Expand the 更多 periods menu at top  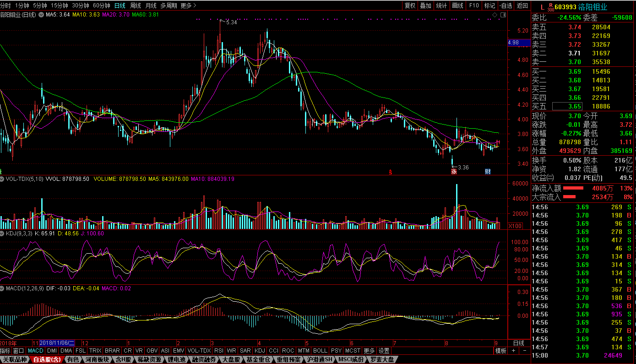tap(188, 5)
